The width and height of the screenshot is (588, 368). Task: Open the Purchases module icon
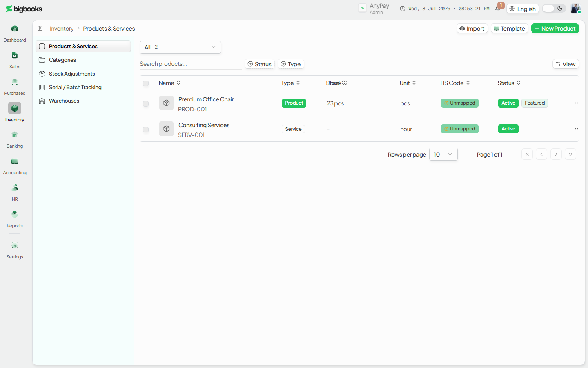pyautogui.click(x=15, y=82)
